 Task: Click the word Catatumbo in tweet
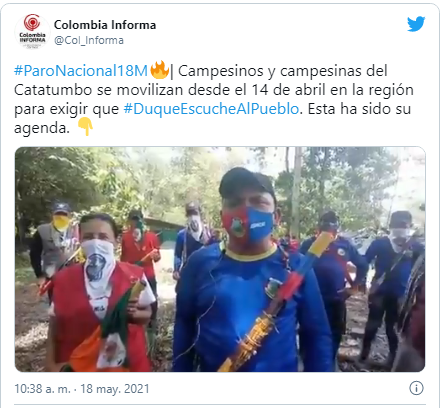point(53,90)
